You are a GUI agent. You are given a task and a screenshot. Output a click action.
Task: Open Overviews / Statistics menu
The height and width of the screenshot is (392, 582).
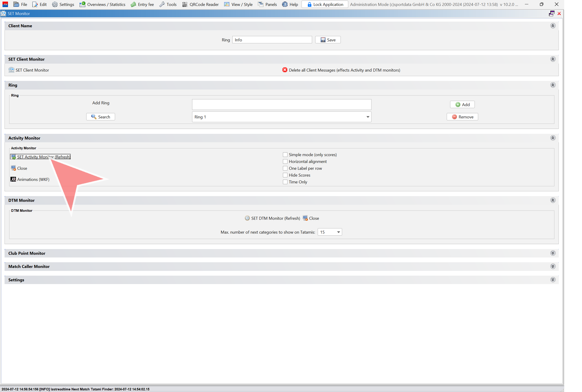click(x=102, y=4)
